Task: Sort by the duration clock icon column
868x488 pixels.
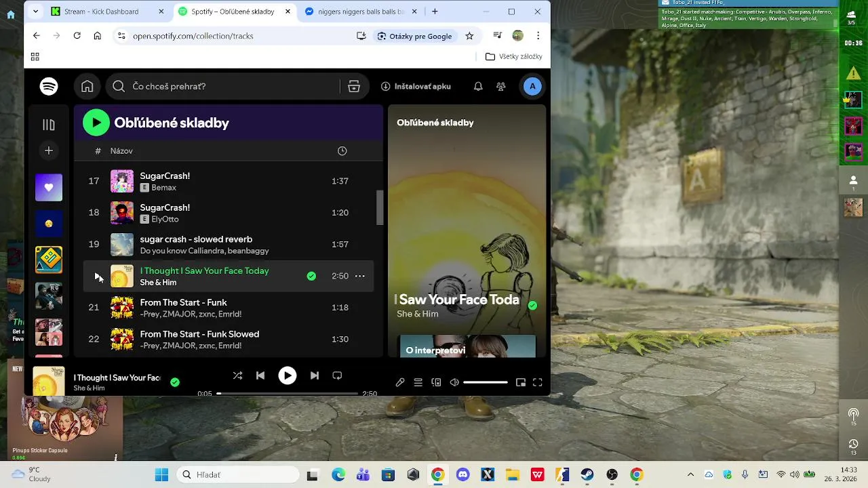Action: (x=342, y=150)
